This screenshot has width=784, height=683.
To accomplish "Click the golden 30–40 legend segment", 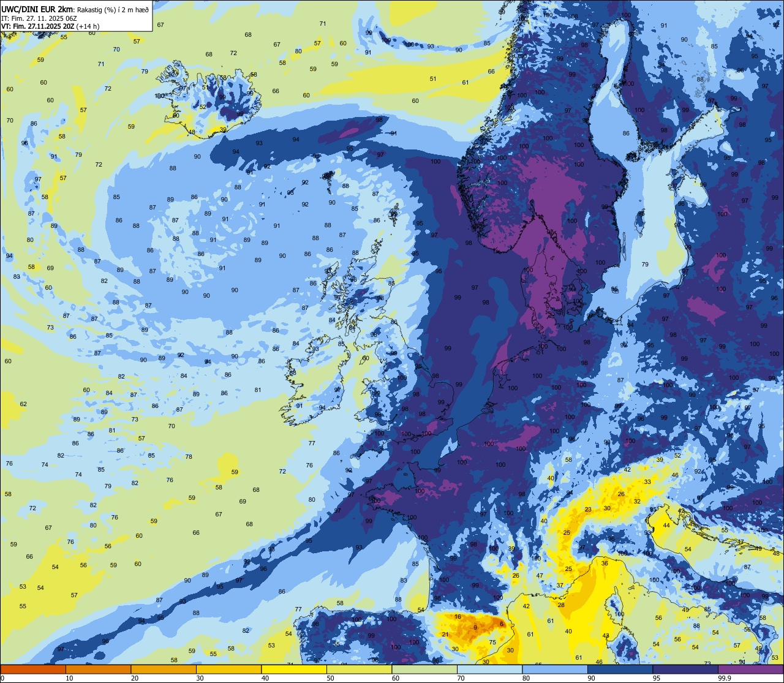I will (228, 669).
